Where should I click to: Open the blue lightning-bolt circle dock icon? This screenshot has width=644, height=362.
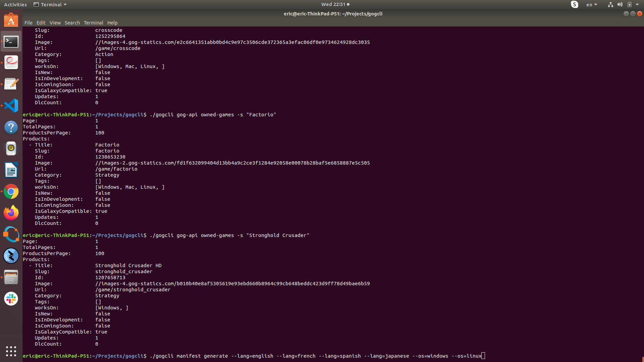click(11, 256)
